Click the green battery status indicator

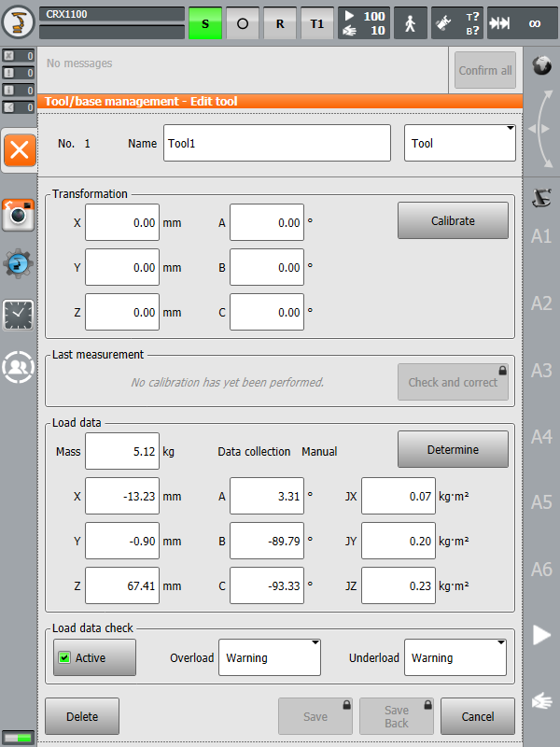[x=19, y=738]
